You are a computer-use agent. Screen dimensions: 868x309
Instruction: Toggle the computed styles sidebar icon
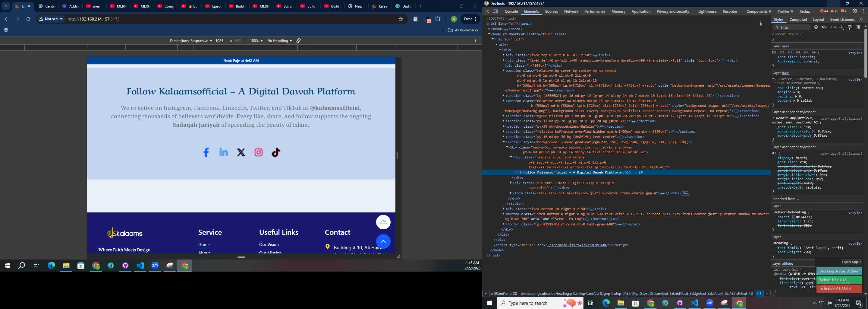[857, 27]
